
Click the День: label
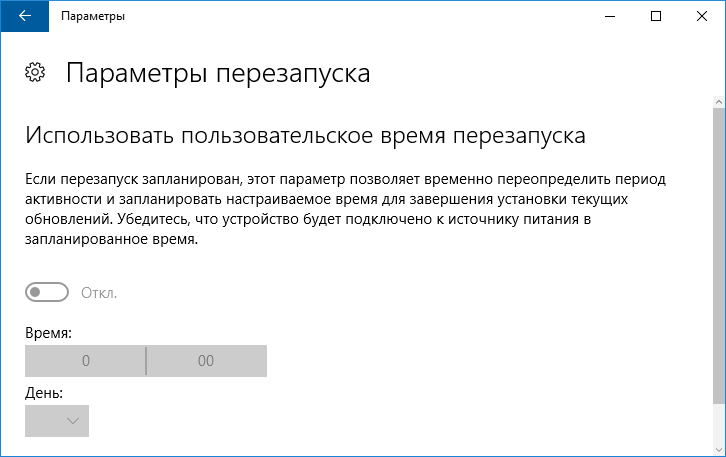coord(45,392)
